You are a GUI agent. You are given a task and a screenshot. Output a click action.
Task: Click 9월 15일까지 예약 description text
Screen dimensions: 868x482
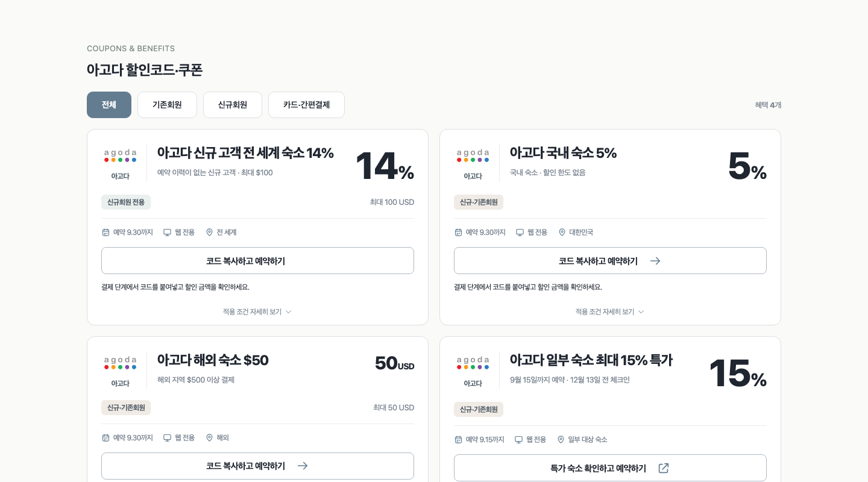pyautogui.click(x=570, y=380)
